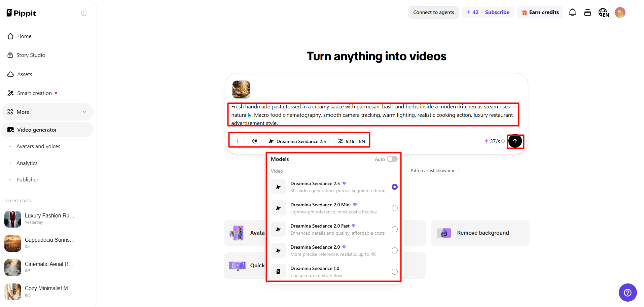Select the Dreamina Seedance 2.0 radio button
This screenshot has width=644, height=307.
395,250
